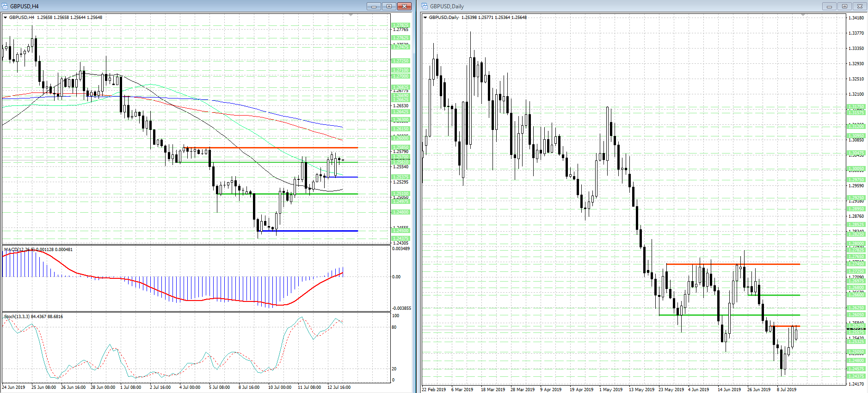
Task: Click the 24 Jun 2019 date label
Action: click(14, 387)
